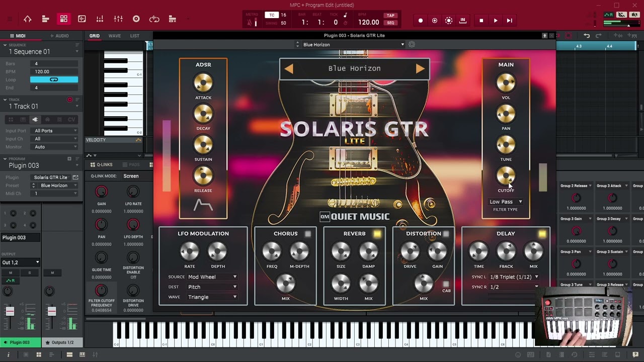Solo the Plugin 003 channel strip
Viewport: 644px width, 362px height.
(x=30, y=273)
